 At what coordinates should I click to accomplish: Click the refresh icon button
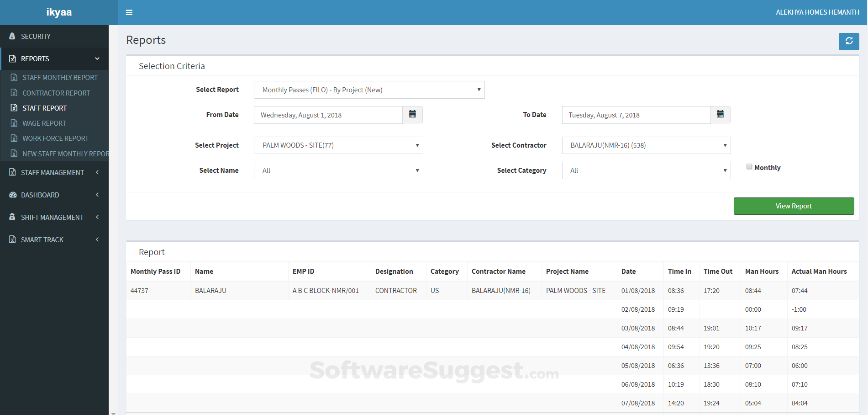(849, 41)
